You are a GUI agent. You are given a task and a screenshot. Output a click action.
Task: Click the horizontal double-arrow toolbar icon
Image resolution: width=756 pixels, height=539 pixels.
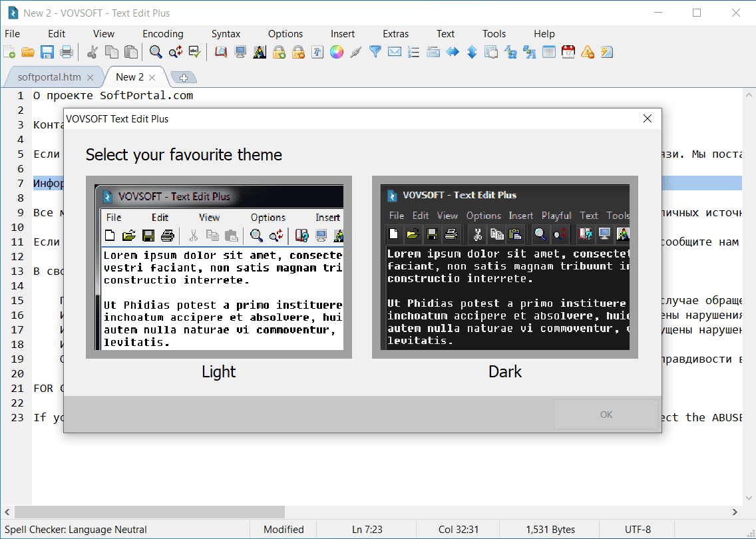453,52
